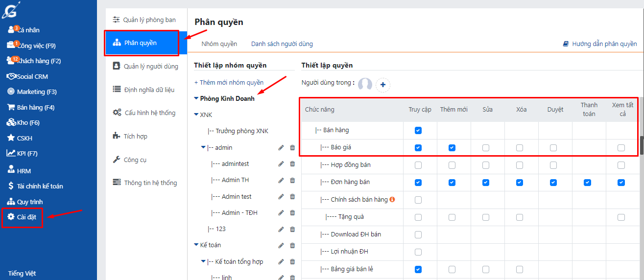The height and width of the screenshot is (280, 644).
Task: Switch to Danh sách người dùng tab
Action: tap(282, 44)
